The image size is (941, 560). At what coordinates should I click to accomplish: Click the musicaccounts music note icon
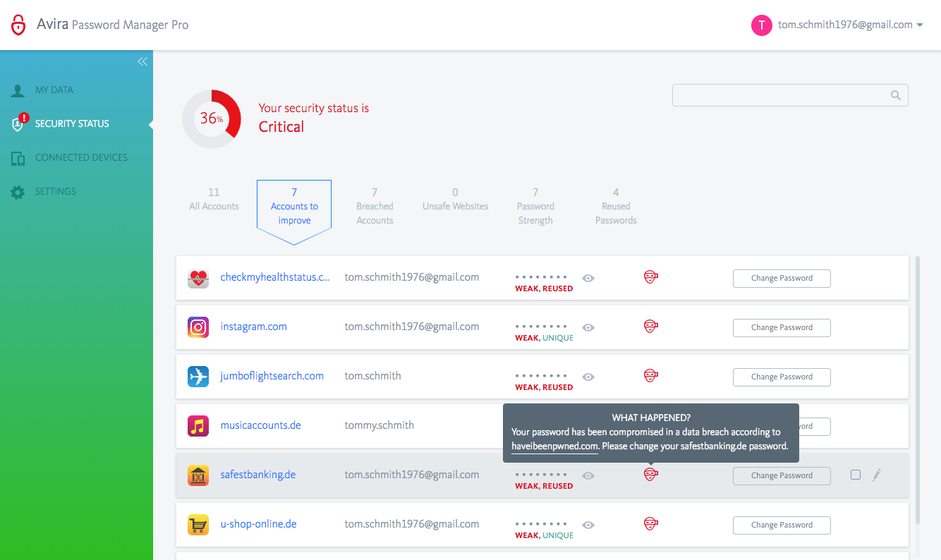click(198, 426)
